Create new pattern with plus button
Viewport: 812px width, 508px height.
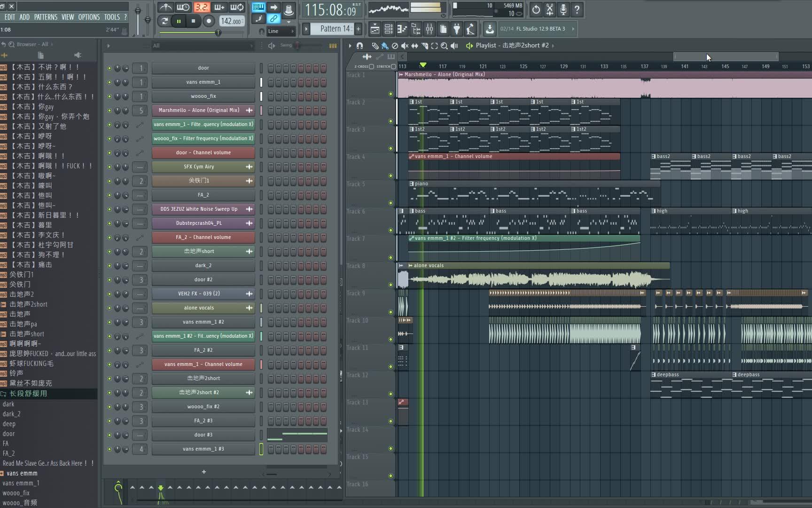[x=358, y=29]
